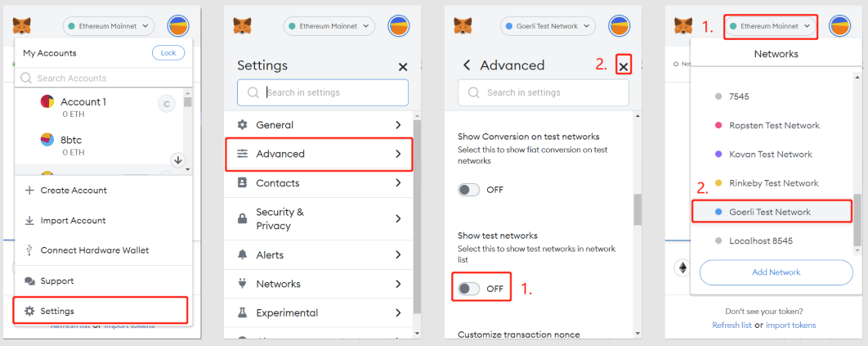This screenshot has height=346, width=868.
Task: Toggle Show Conversion on test networks switch
Action: pos(469,190)
